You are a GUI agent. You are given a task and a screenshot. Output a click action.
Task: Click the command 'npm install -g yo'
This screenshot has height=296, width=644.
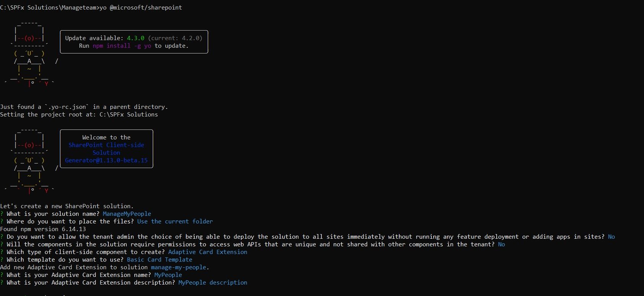click(122, 46)
